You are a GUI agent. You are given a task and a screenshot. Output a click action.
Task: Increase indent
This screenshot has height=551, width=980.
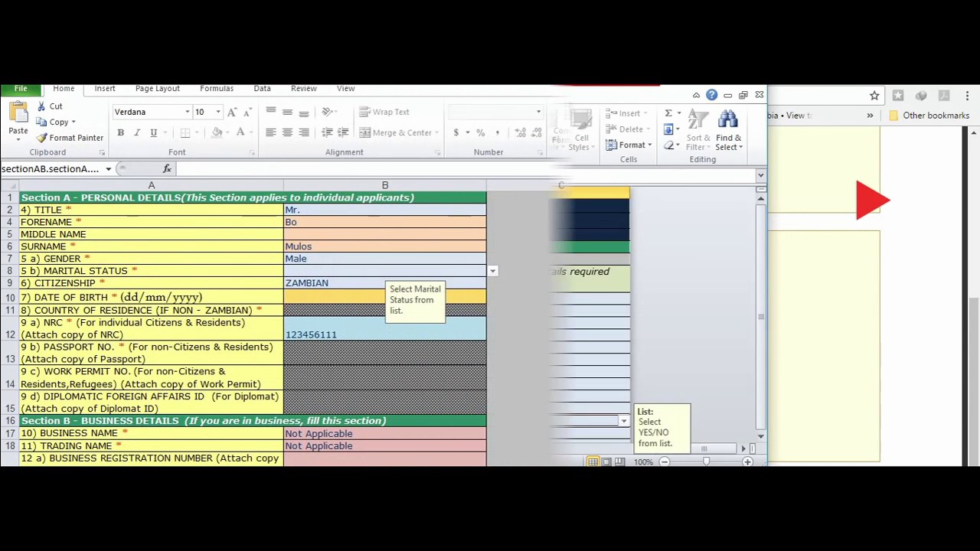pyautogui.click(x=343, y=133)
